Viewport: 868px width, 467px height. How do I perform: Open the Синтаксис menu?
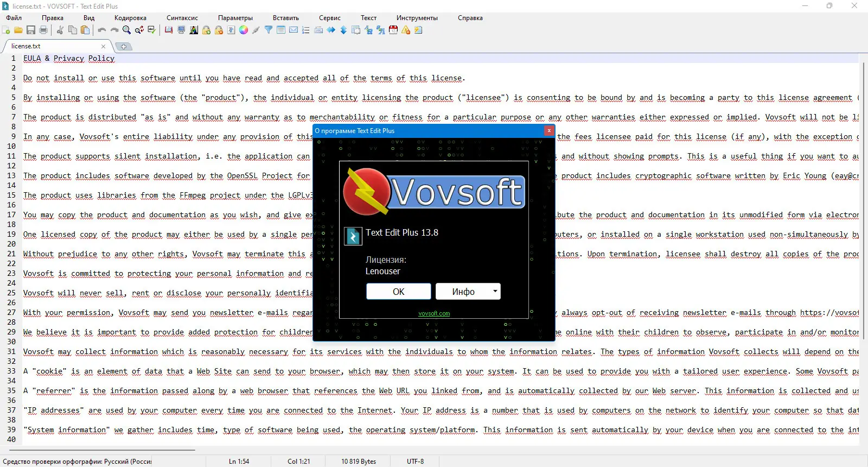182,18
